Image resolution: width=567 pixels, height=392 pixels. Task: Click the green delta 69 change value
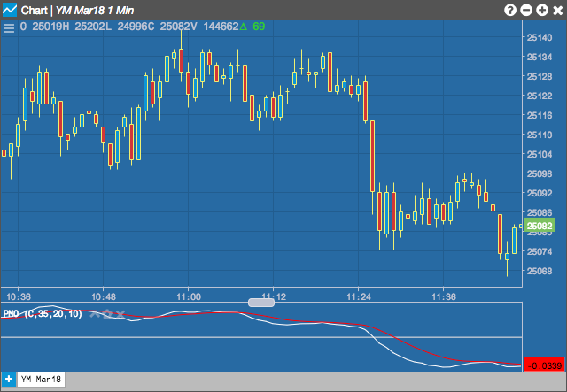click(x=252, y=27)
